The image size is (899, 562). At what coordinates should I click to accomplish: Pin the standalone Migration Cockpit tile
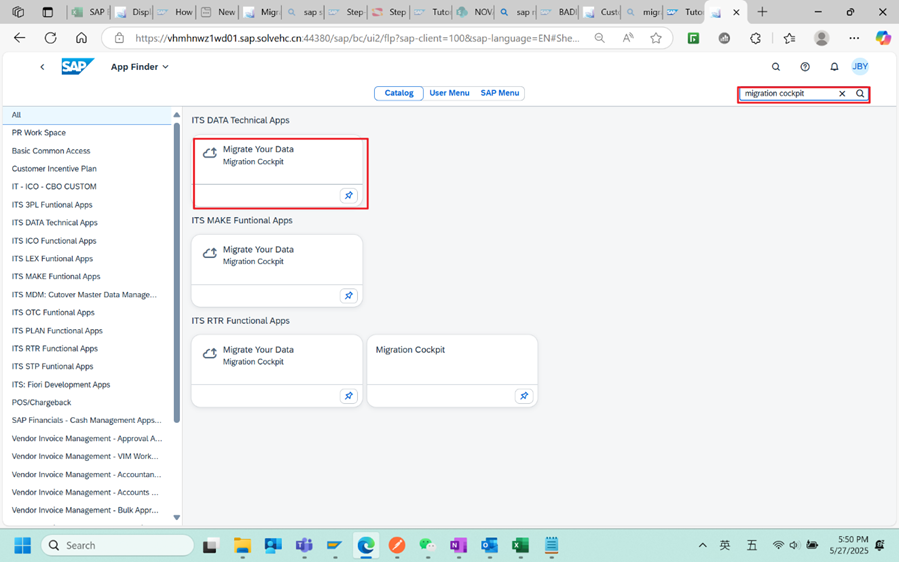coord(524,396)
